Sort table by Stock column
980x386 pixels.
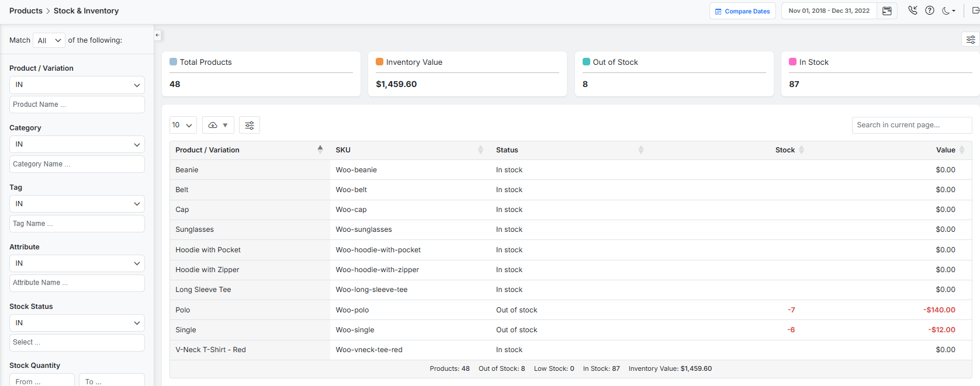801,150
